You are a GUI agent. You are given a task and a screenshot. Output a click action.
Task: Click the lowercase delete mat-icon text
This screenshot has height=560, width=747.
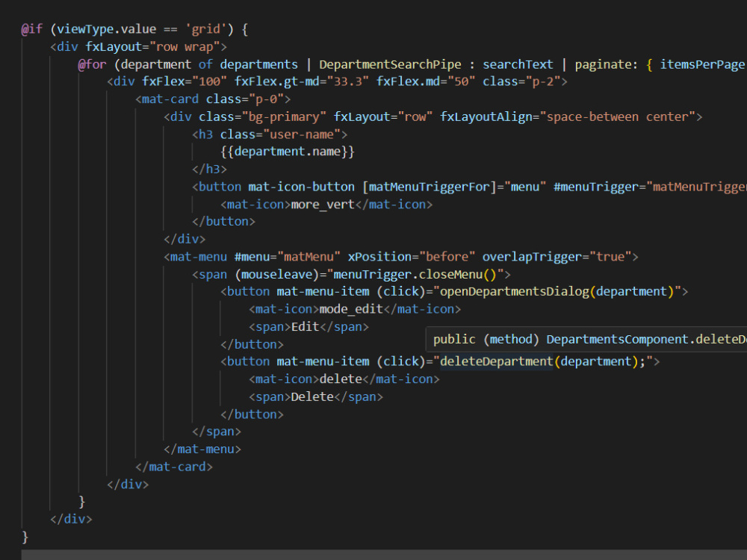(x=341, y=379)
